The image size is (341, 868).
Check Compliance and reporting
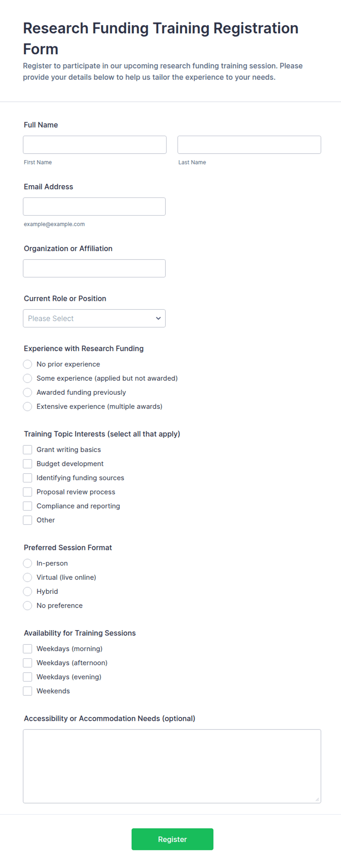click(27, 506)
